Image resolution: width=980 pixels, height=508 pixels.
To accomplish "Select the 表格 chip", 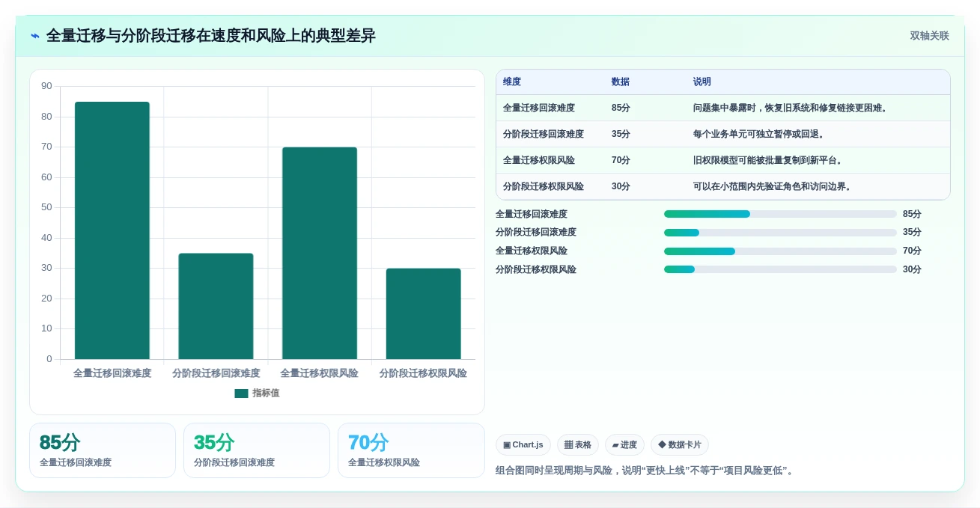I will pos(578,445).
